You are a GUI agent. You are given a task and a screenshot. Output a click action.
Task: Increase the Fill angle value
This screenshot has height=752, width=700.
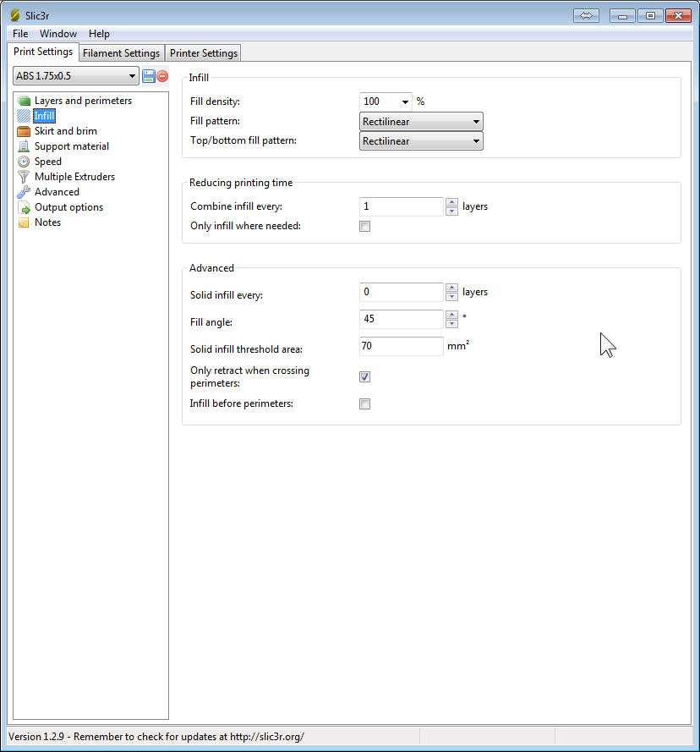451,315
